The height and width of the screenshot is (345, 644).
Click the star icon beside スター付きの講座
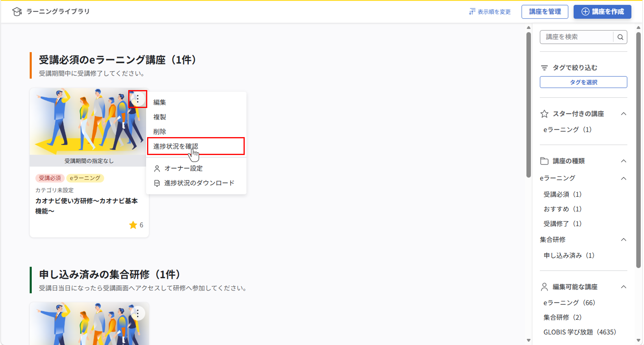[x=544, y=114]
